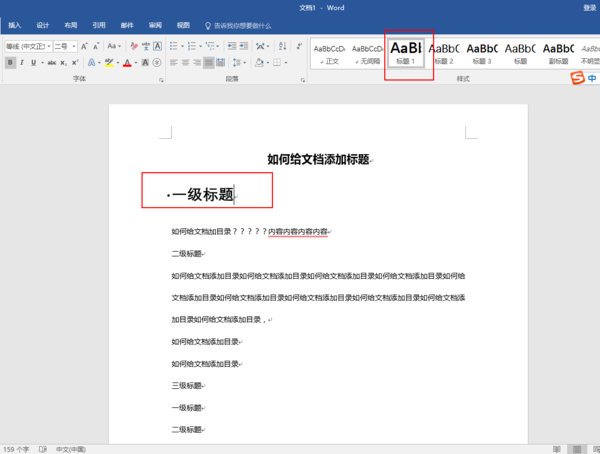Open the 插入 ribbon tab
The width and height of the screenshot is (600, 454).
coord(14,24)
